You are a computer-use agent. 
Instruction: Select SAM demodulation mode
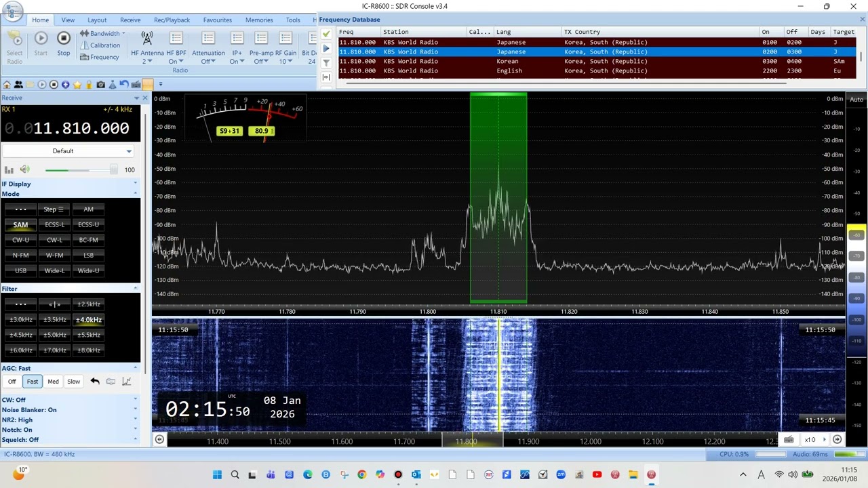coord(20,224)
